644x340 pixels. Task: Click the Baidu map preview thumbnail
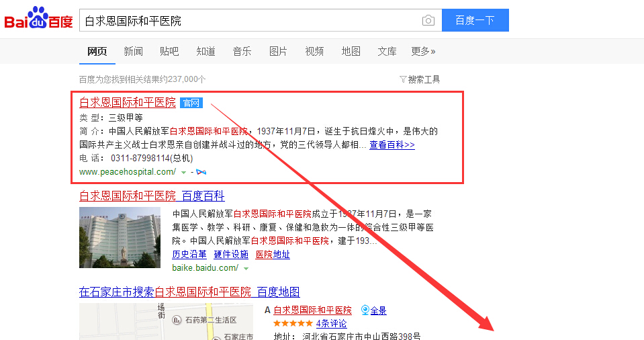point(167,321)
